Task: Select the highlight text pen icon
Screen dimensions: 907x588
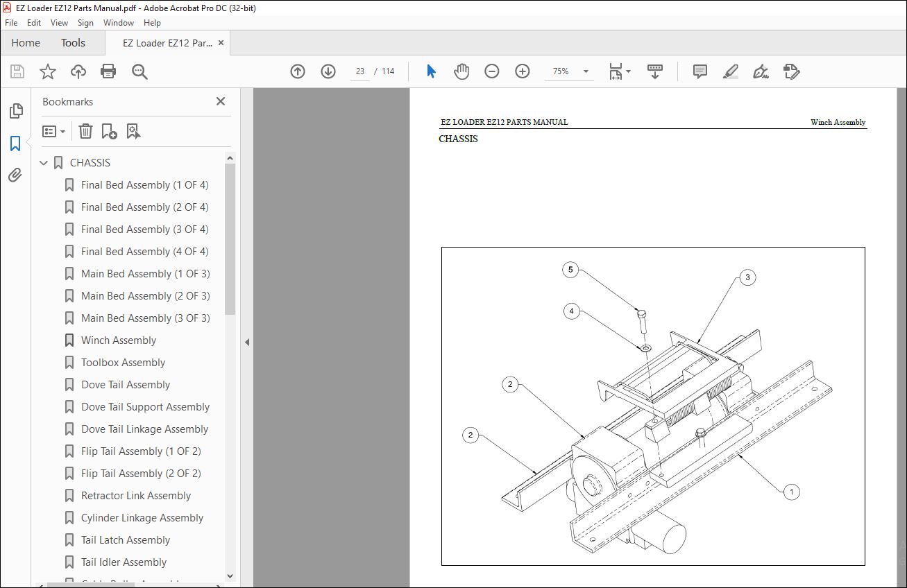Action: (x=731, y=71)
